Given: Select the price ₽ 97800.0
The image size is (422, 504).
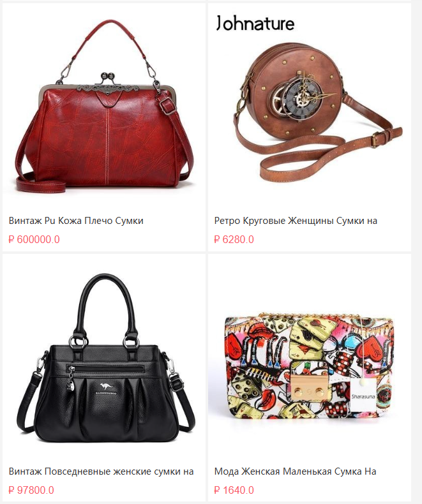Looking at the screenshot, I should click(31, 490).
